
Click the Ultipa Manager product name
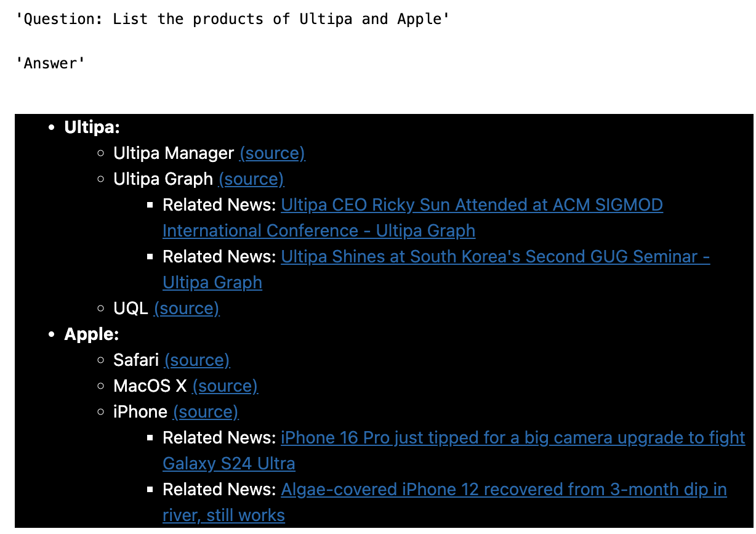pyautogui.click(x=174, y=153)
